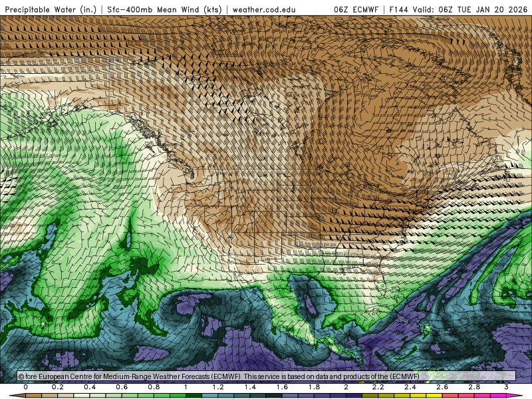Click the ECMWF copyright notice banner

point(267,376)
